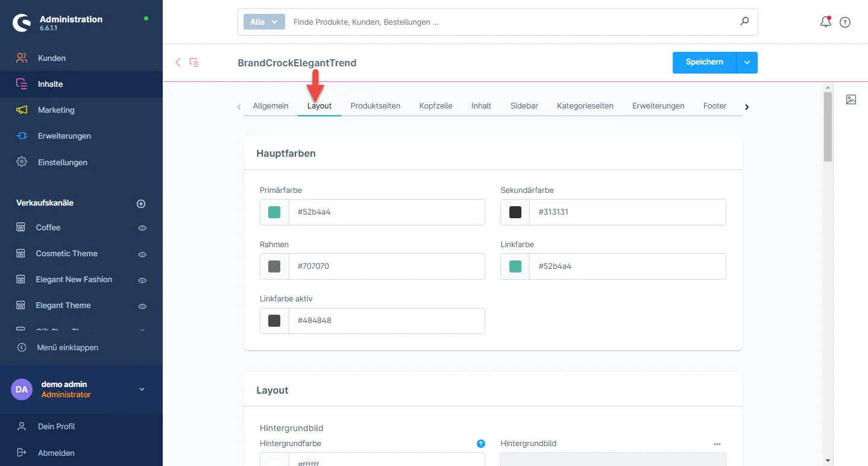
Task: Expand the demo admin user menu
Action: click(x=142, y=389)
